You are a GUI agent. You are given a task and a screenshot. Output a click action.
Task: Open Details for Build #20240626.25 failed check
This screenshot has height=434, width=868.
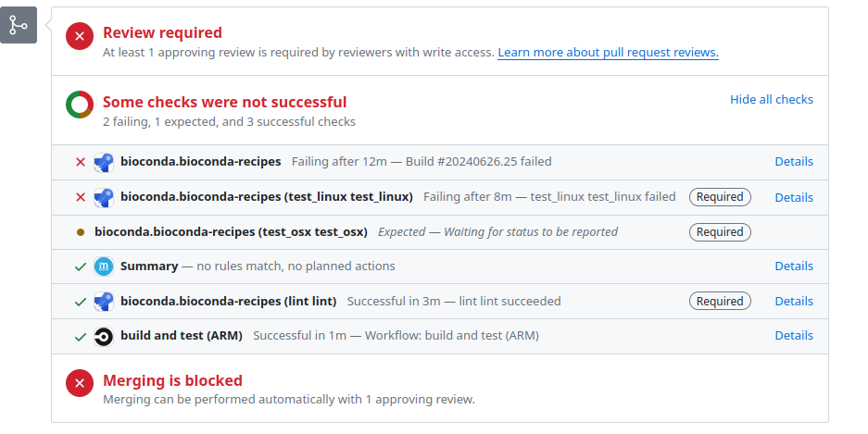pyautogui.click(x=794, y=161)
